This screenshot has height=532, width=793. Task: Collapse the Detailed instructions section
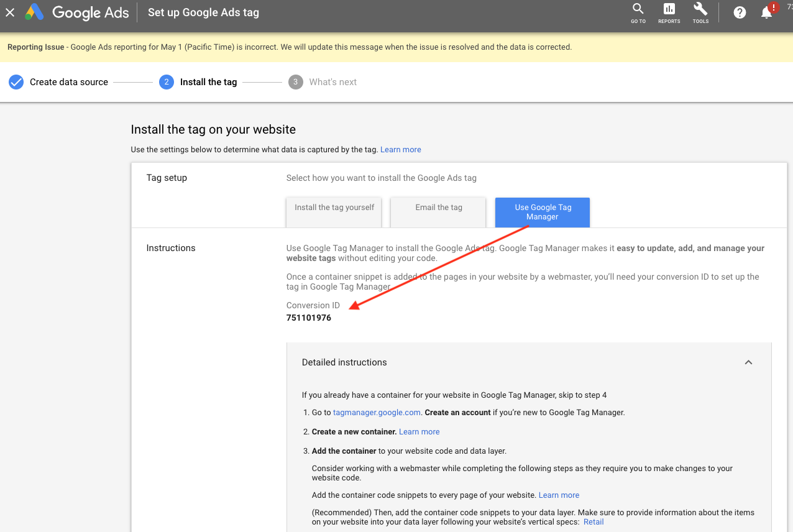(x=748, y=362)
